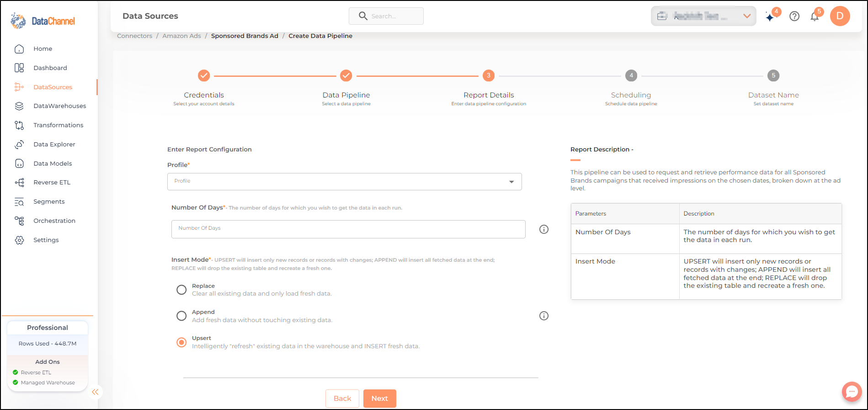This screenshot has height=410, width=868.
Task: Go to Home menu item
Action: (x=43, y=49)
